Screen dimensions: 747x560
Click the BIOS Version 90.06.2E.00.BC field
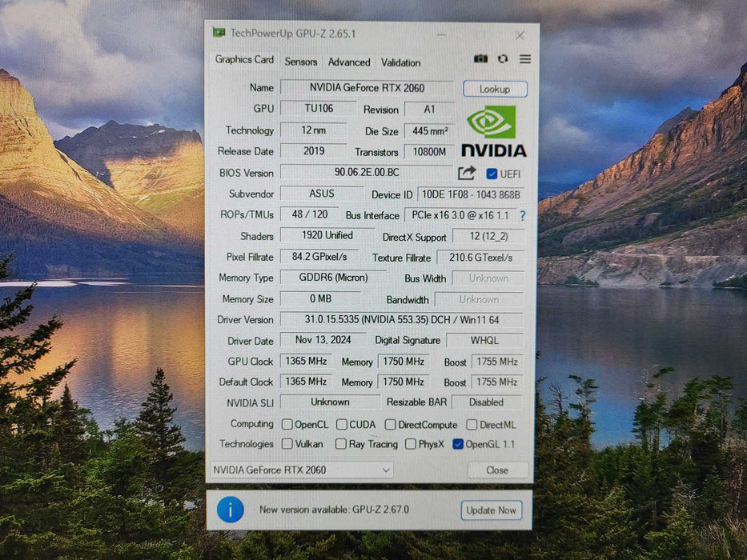click(367, 172)
